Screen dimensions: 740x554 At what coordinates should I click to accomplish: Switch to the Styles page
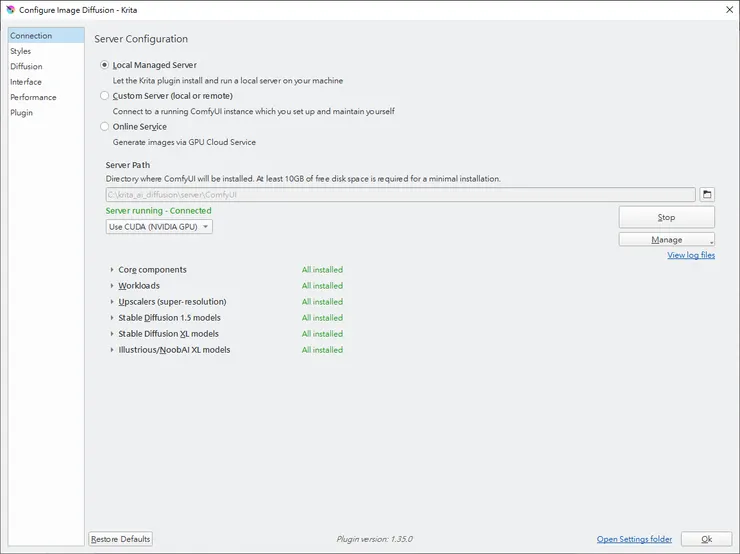(21, 51)
